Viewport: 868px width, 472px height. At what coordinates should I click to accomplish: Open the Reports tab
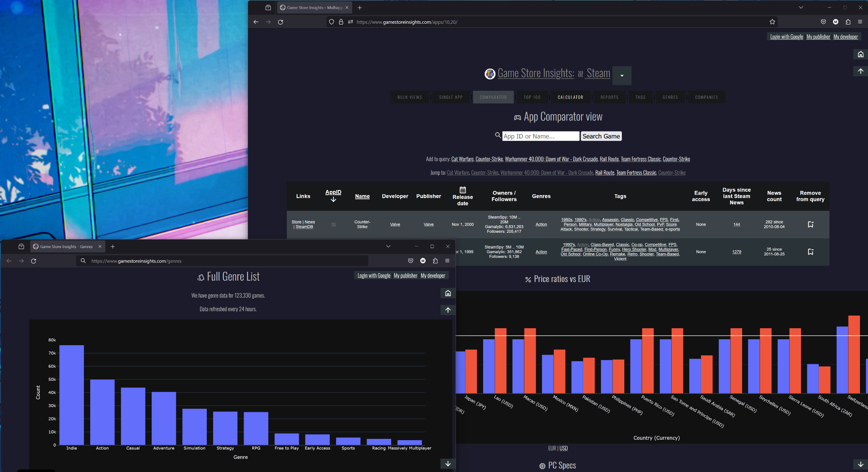coord(609,97)
